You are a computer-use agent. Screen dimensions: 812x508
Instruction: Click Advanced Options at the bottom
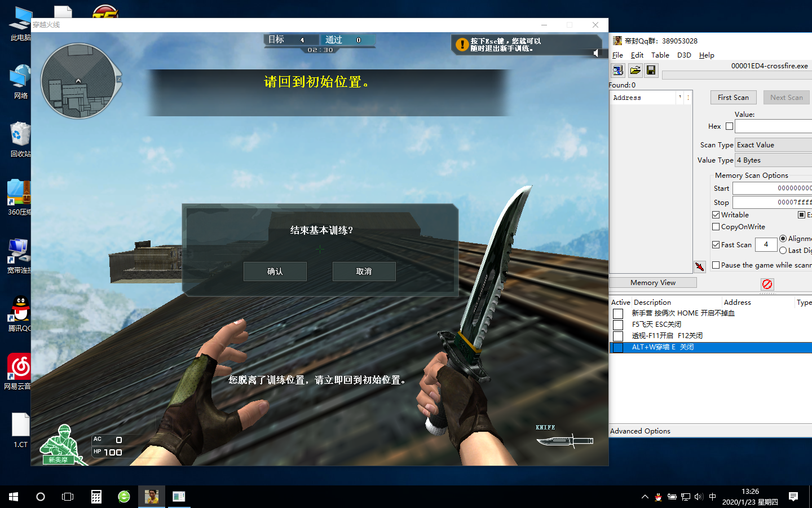click(x=640, y=431)
